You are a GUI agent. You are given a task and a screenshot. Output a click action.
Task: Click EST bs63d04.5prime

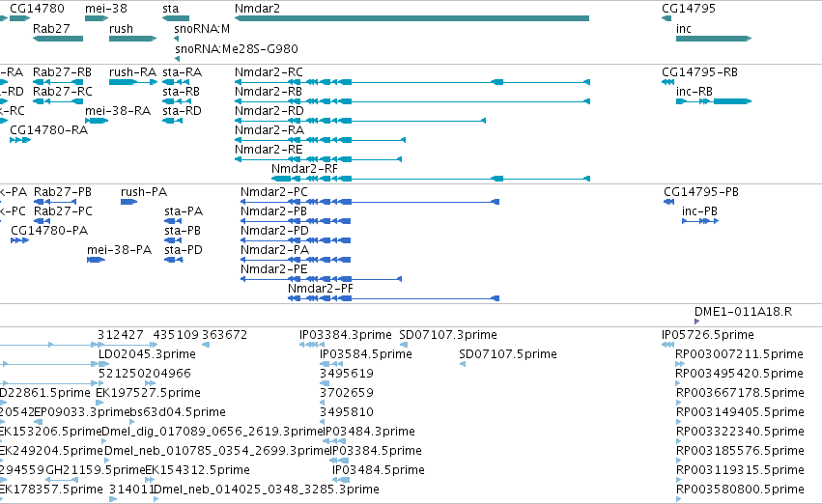coord(178,413)
